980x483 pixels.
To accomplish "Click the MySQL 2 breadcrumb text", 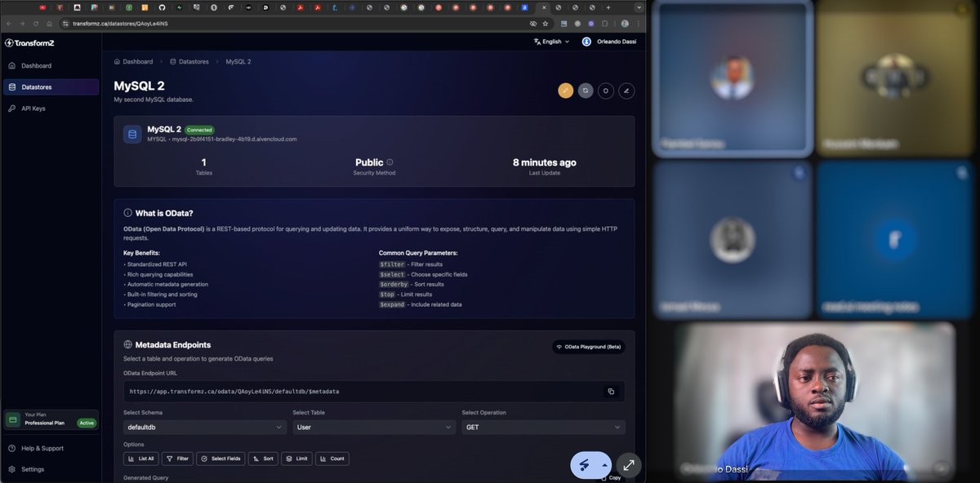I will tap(238, 61).
